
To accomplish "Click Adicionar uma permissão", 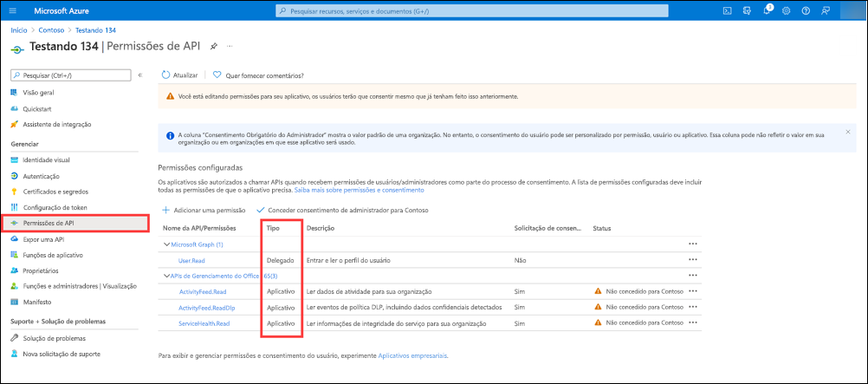I will (x=205, y=211).
